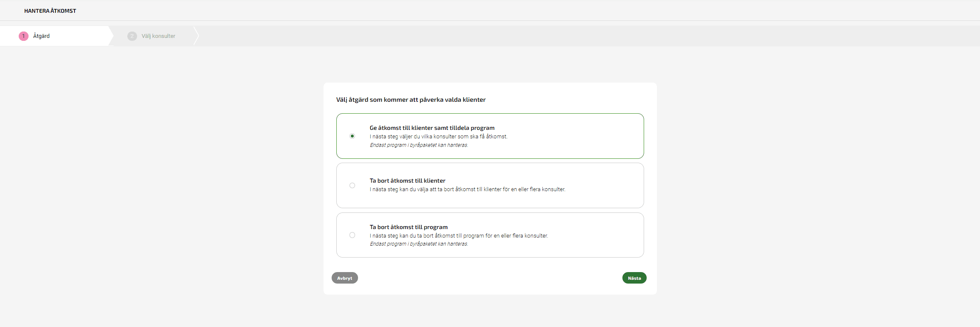980x327 pixels.
Task: Click the Nästa button
Action: tap(634, 278)
